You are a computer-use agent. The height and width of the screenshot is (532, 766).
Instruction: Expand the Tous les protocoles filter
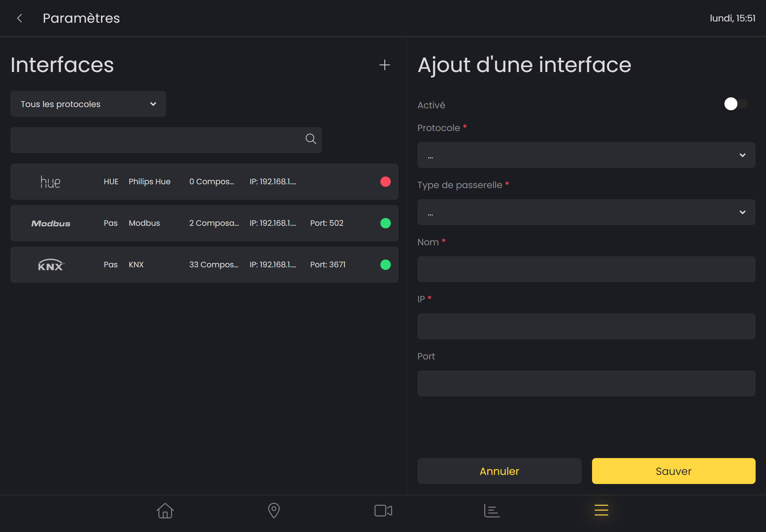coord(88,104)
